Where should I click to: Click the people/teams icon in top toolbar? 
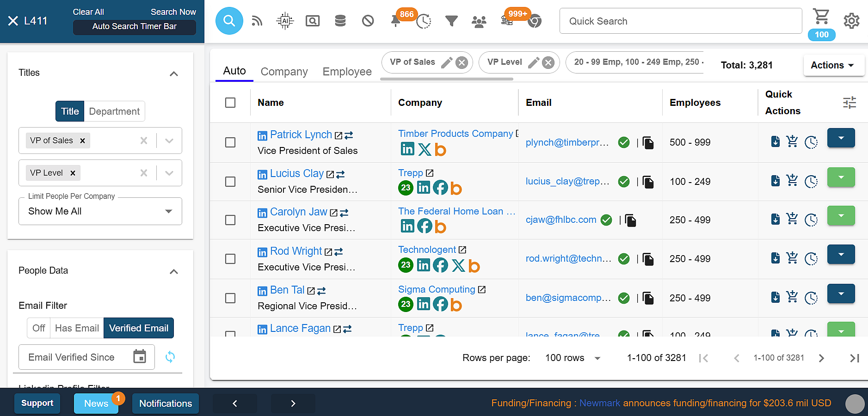(479, 21)
